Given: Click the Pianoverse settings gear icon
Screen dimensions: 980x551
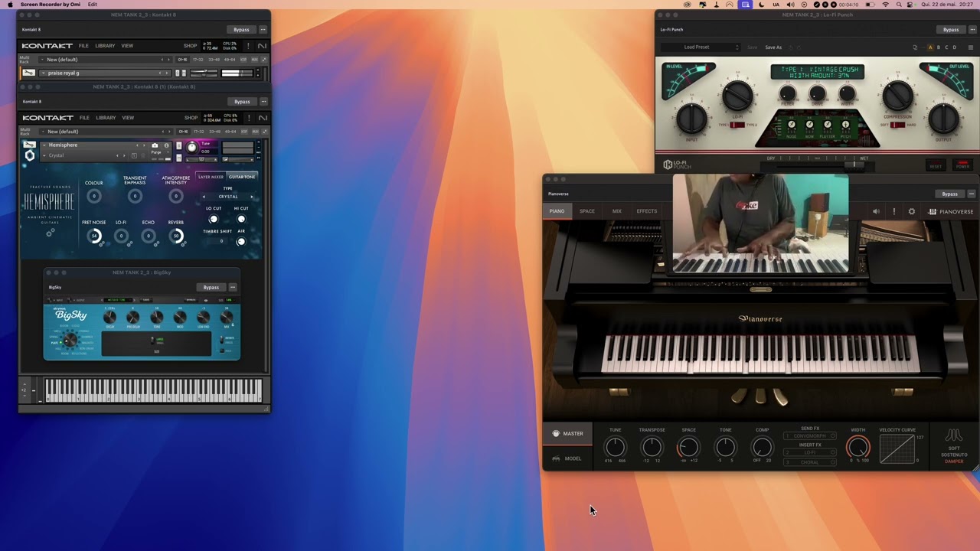Looking at the screenshot, I should (911, 211).
